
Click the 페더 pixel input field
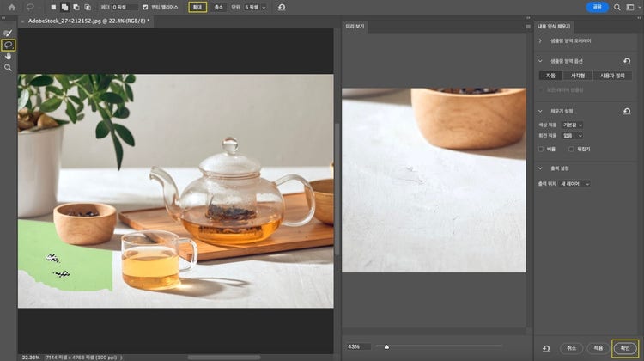(125, 7)
